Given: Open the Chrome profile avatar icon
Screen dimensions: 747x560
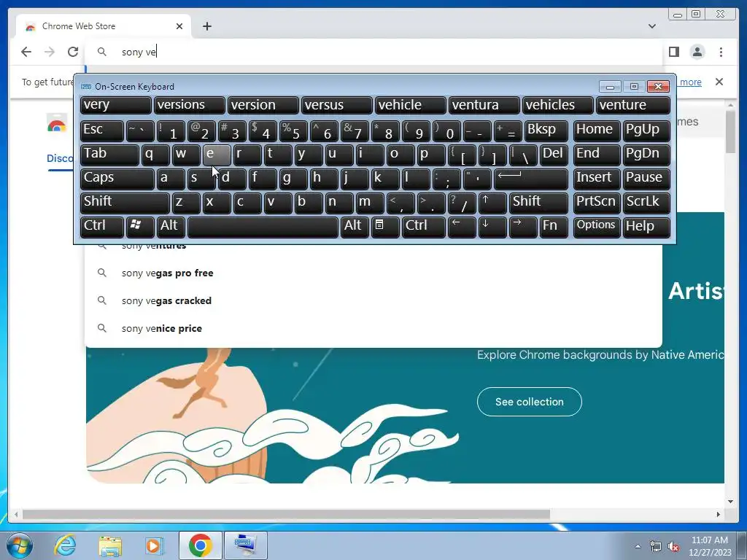Looking at the screenshot, I should click(x=697, y=52).
